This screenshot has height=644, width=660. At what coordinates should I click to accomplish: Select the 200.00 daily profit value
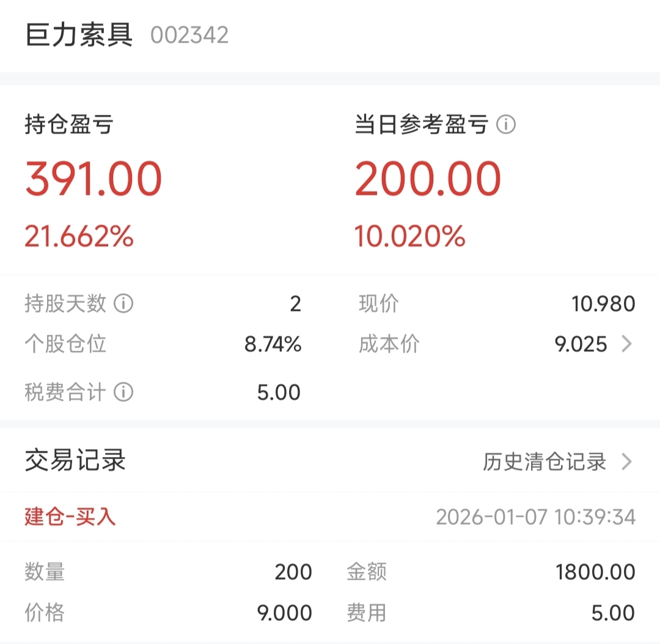[428, 179]
